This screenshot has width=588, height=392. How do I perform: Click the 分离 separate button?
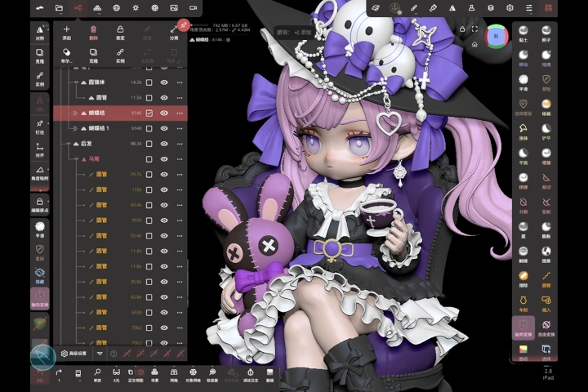pos(174,33)
